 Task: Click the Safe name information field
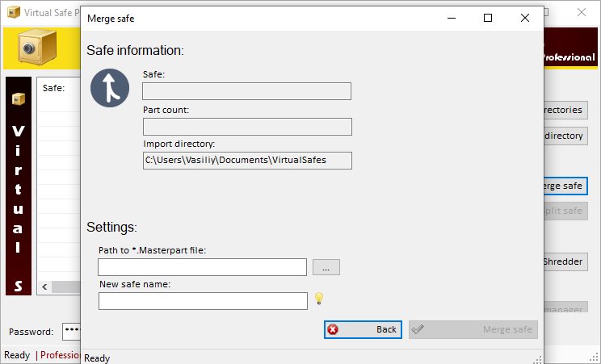[x=246, y=91]
